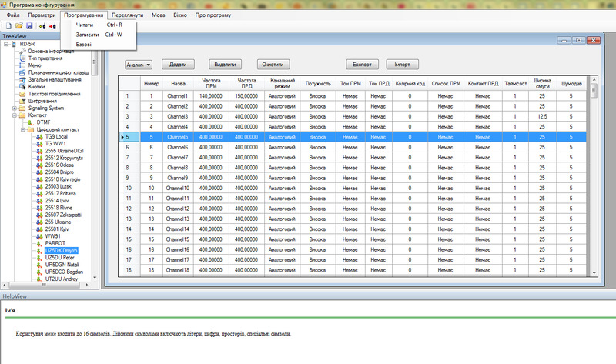Click the contact icon beside DTMF

31,122
